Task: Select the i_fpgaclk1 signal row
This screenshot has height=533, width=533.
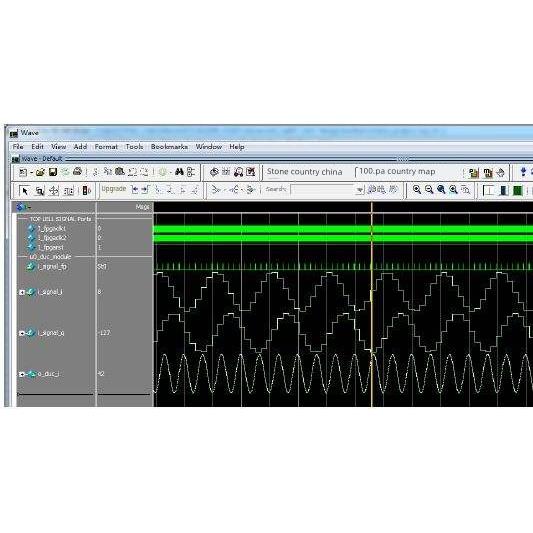Action: 51,228
